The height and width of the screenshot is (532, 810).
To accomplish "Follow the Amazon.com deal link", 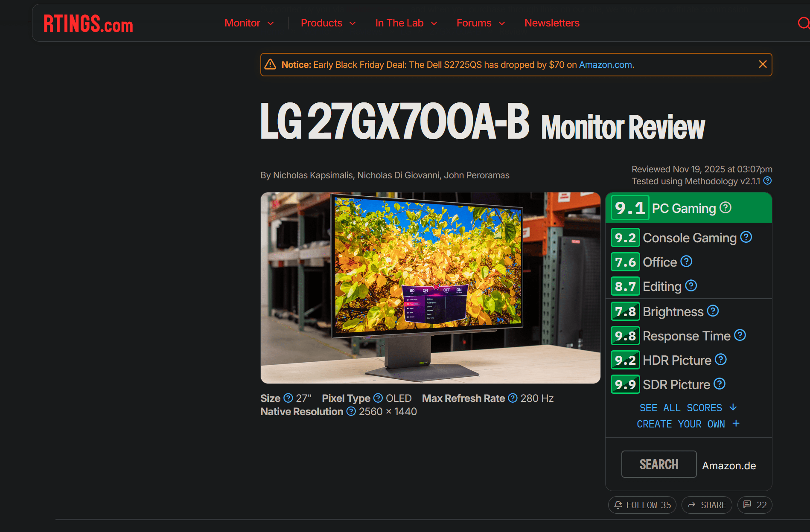I will 605,65.
